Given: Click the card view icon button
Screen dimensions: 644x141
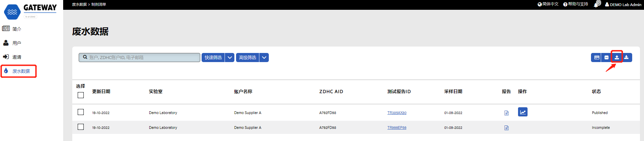Looking at the screenshot, I should coord(597,57).
